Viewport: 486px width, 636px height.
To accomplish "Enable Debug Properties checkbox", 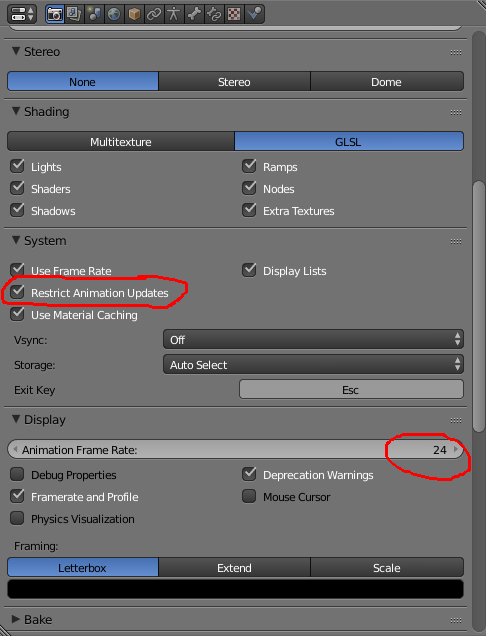I will pos(17,474).
